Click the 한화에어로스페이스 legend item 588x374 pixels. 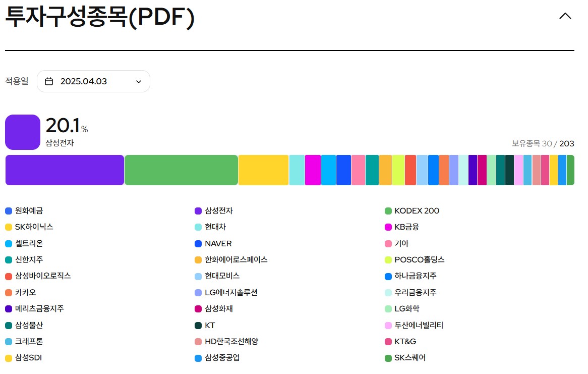point(231,259)
